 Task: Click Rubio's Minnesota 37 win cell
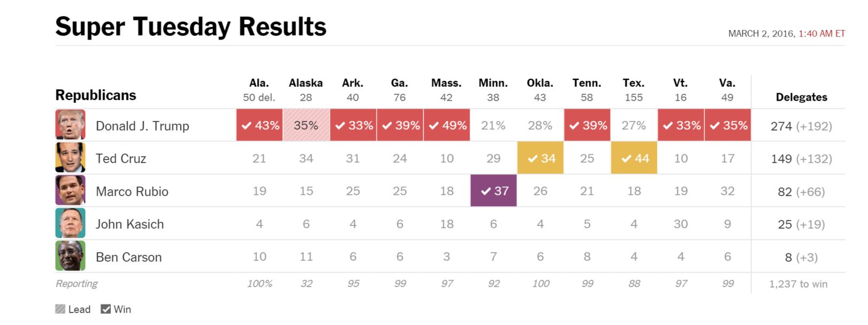(493, 191)
